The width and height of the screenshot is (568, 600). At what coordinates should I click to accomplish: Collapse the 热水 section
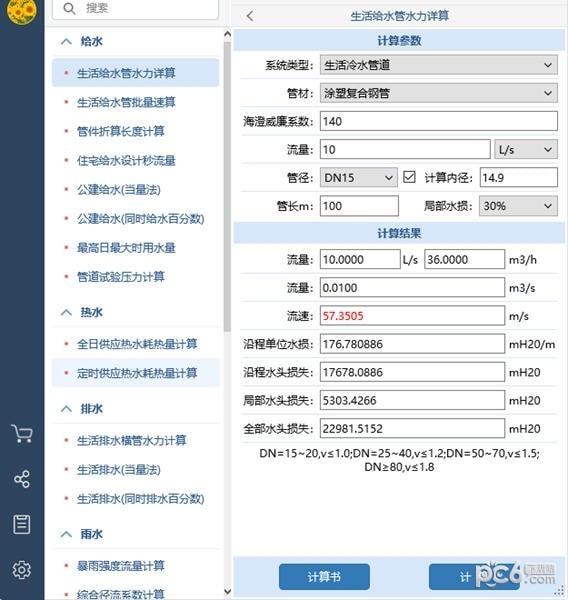[66, 313]
